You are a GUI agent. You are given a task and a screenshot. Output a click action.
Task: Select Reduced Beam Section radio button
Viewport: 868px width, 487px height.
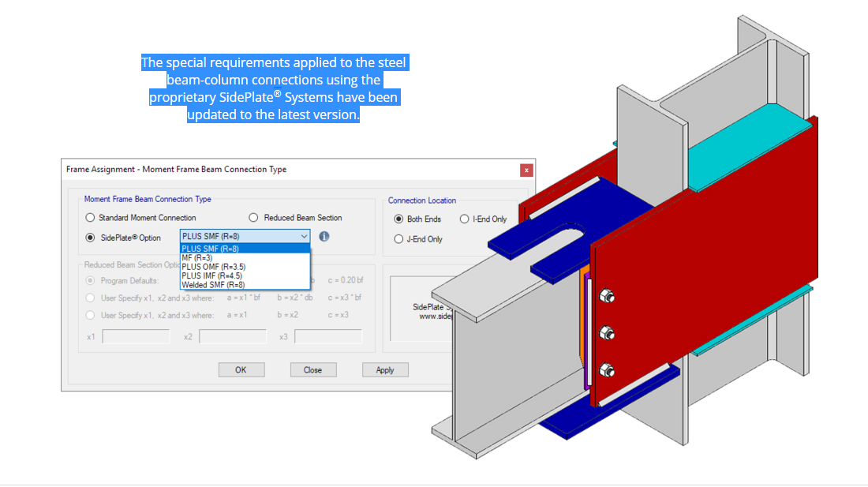(x=253, y=218)
